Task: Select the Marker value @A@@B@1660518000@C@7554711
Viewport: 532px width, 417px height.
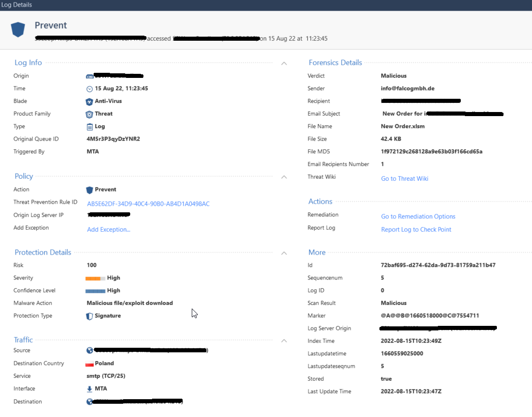Action: click(x=430, y=316)
